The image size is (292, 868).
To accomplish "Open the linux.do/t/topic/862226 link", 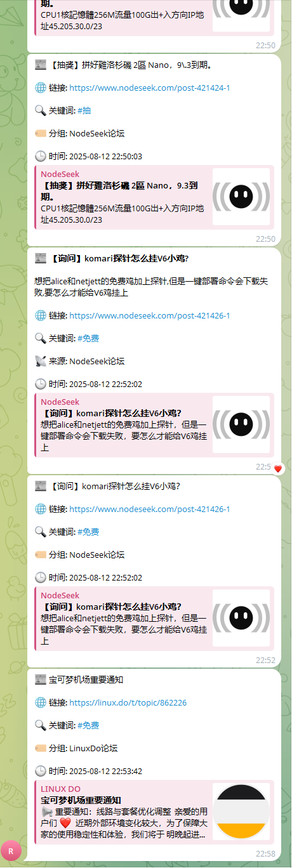I will (128, 702).
